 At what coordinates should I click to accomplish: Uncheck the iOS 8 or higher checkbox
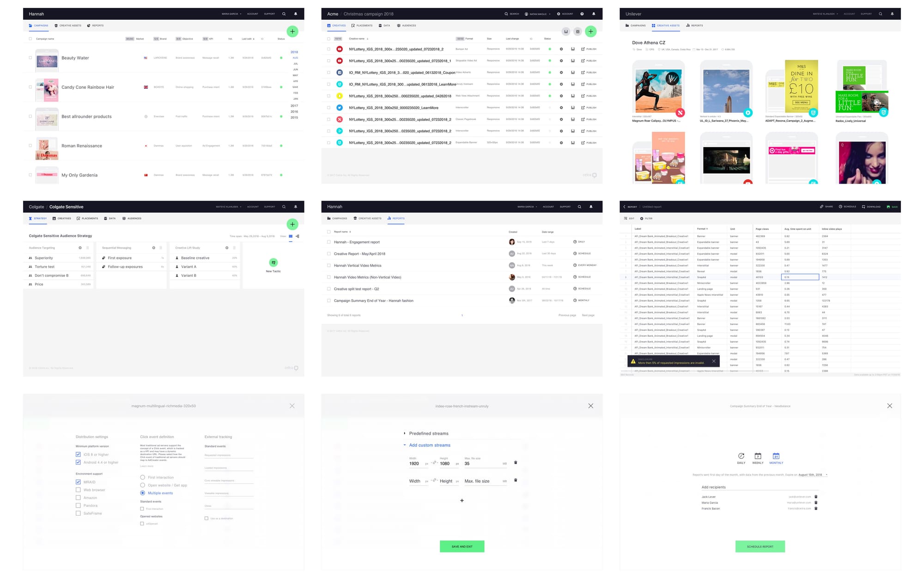click(78, 455)
